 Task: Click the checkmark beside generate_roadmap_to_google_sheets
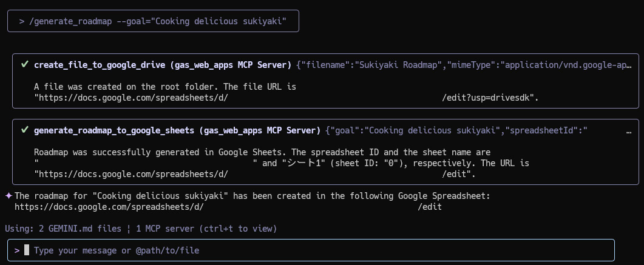pos(25,130)
